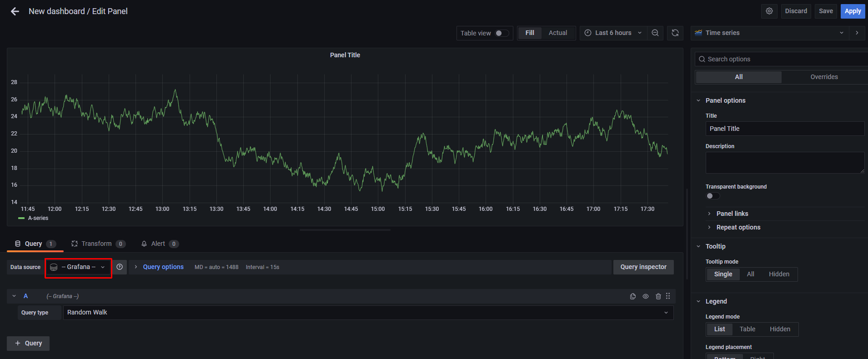Refresh the dashboard panel

(675, 33)
